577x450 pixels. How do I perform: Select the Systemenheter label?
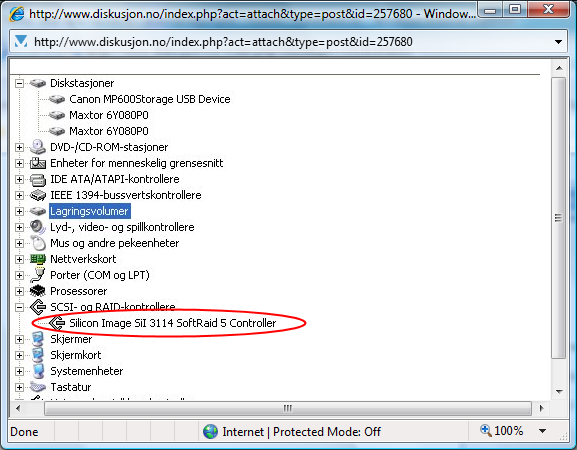(86, 371)
